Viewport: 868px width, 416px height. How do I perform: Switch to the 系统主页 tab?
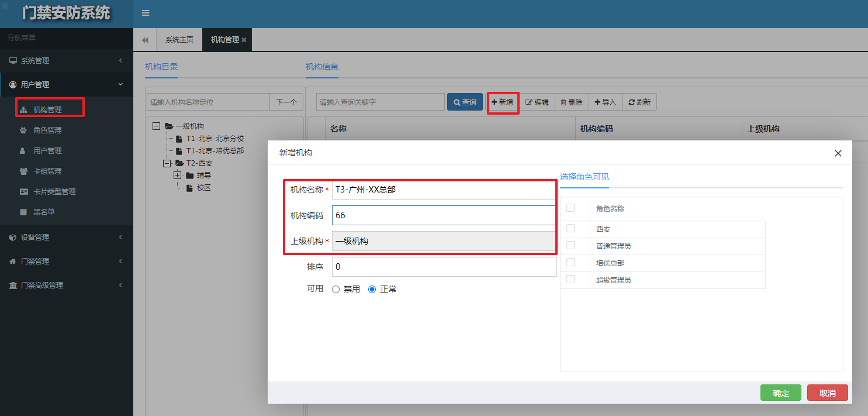(179, 39)
